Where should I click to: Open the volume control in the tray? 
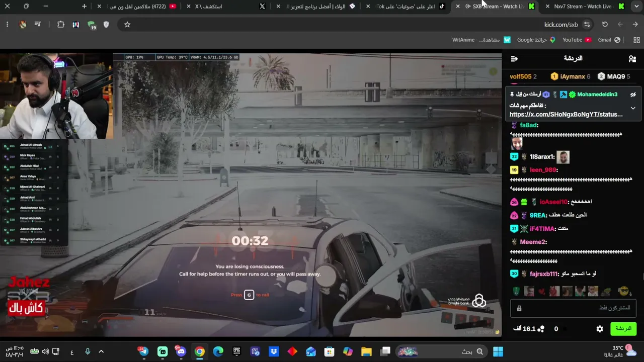[x=45, y=352]
